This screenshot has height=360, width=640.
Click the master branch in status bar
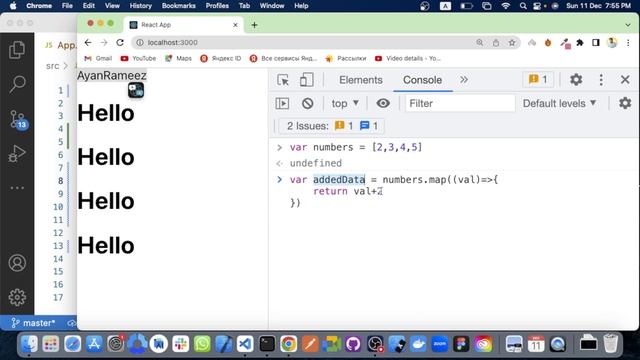(x=33, y=323)
